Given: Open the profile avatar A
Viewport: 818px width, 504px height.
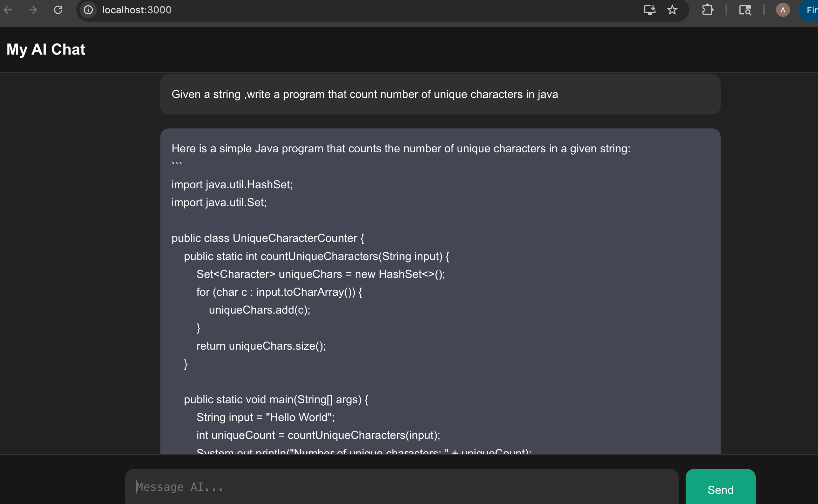Looking at the screenshot, I should pyautogui.click(x=783, y=10).
